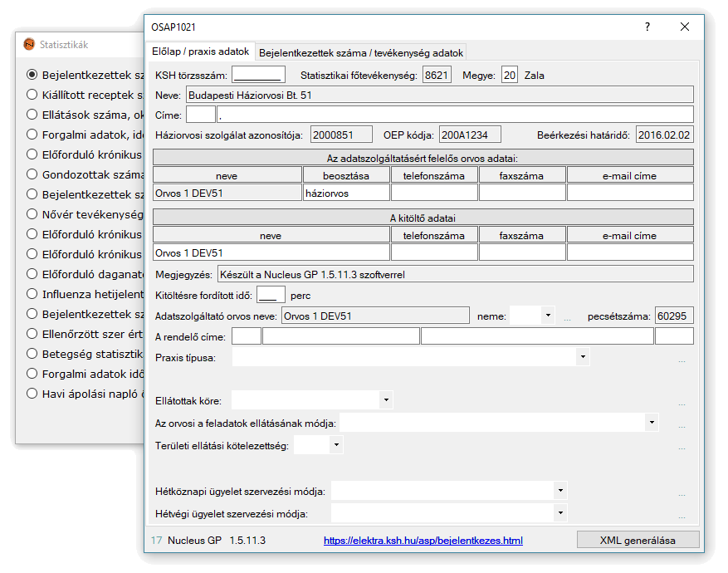Click the Statisztikai főtevékenység field
This screenshot has width=728, height=573.
pyautogui.click(x=437, y=75)
